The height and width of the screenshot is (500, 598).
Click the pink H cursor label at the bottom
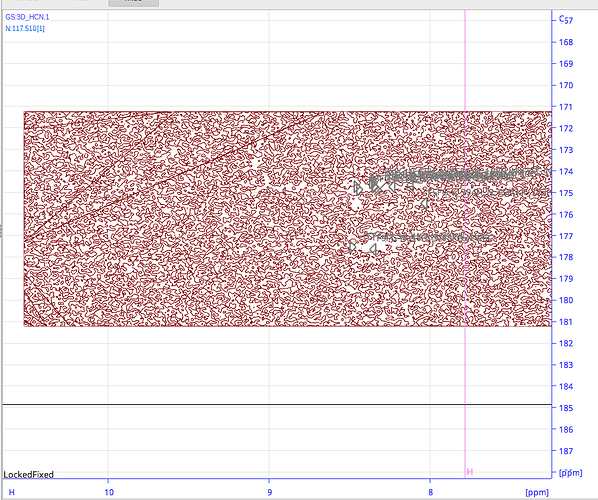pos(470,472)
